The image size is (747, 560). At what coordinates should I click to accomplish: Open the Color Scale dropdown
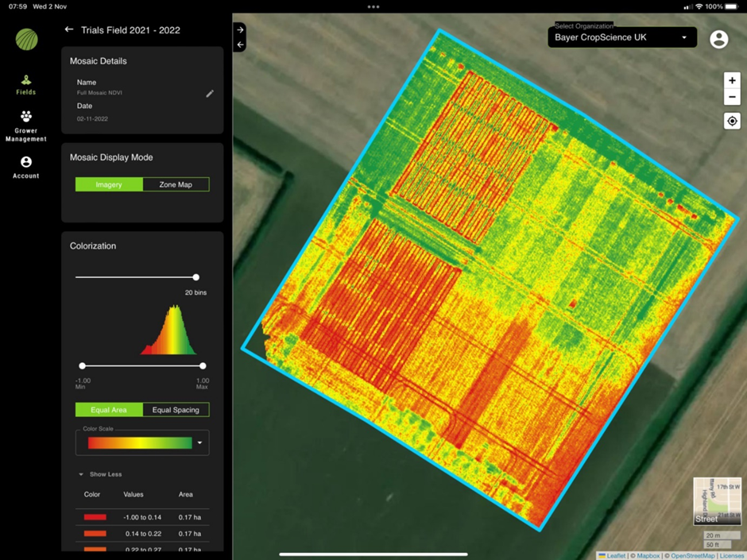click(x=142, y=443)
